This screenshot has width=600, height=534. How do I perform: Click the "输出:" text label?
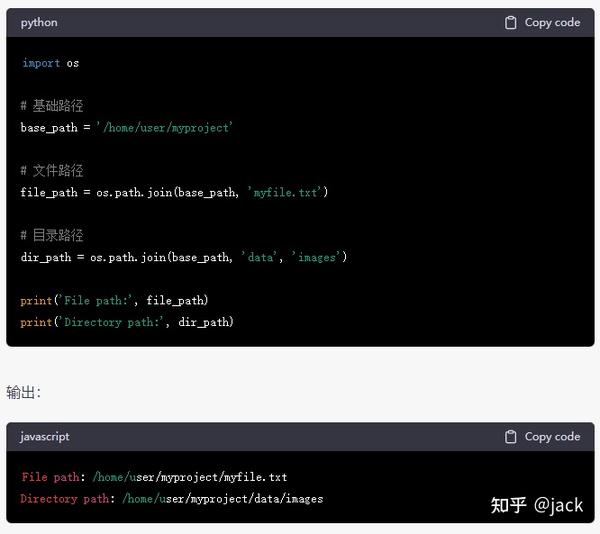23,392
